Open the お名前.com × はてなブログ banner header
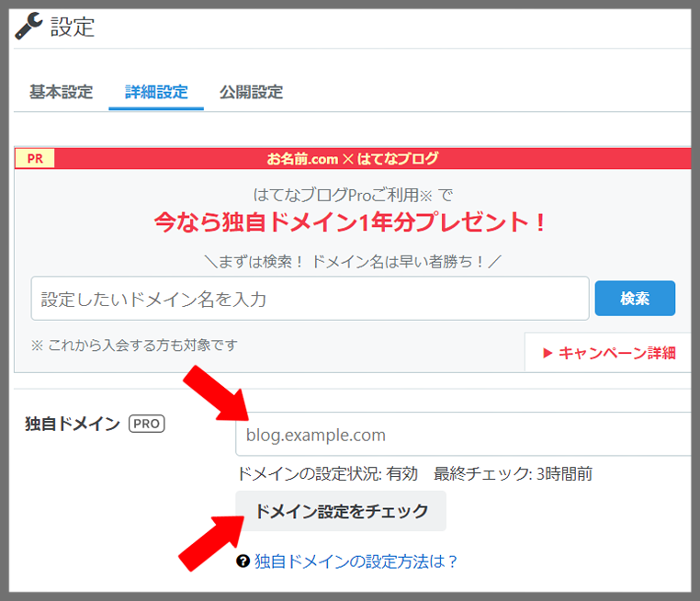The height and width of the screenshot is (601, 700). [353, 158]
